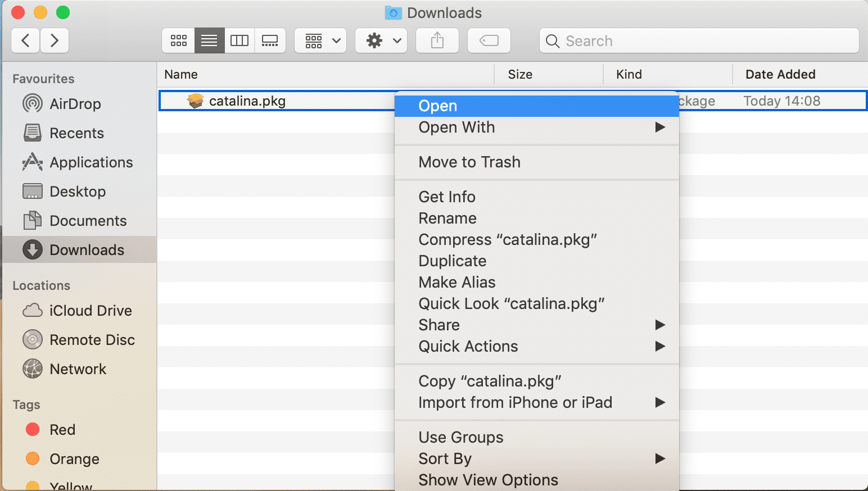Click Get Info in context menu
868x491 pixels.
click(447, 197)
